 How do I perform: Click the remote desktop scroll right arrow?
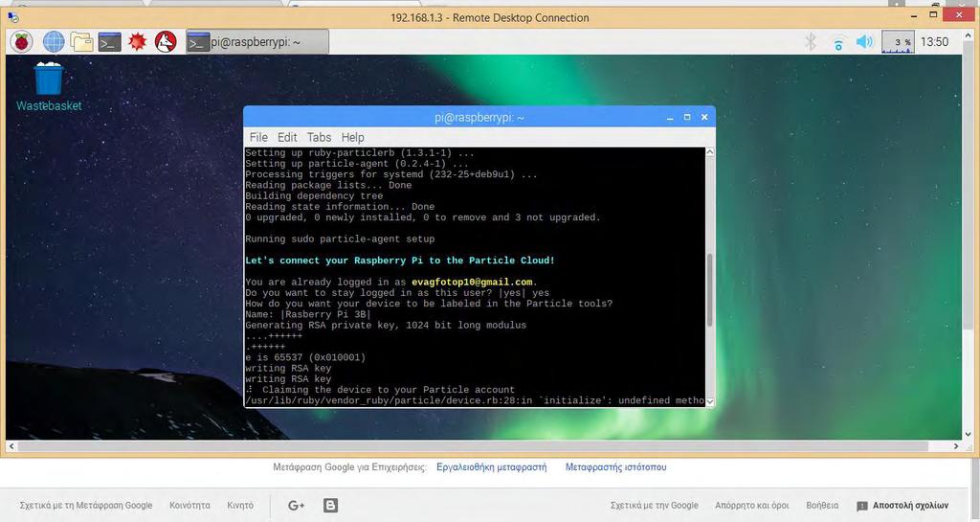pyautogui.click(x=956, y=446)
